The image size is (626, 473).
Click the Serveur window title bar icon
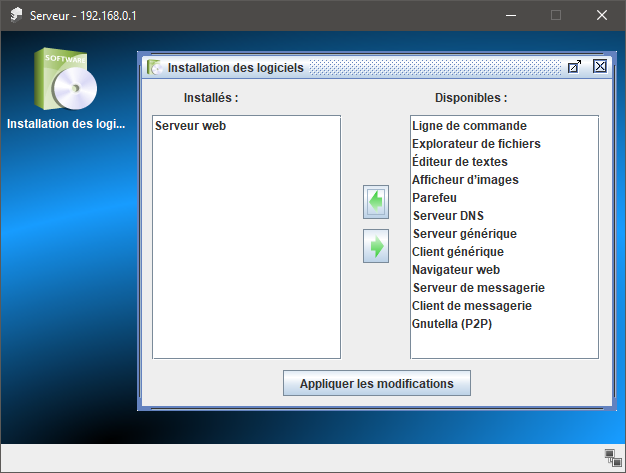pyautogui.click(x=16, y=15)
